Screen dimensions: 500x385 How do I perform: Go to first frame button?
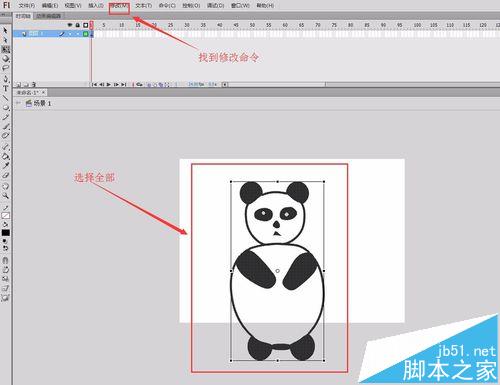94,85
